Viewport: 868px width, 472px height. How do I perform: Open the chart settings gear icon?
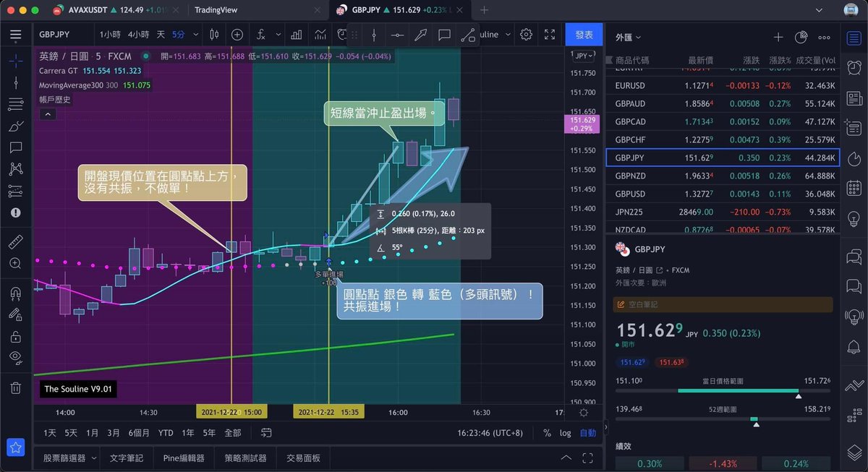point(526,34)
